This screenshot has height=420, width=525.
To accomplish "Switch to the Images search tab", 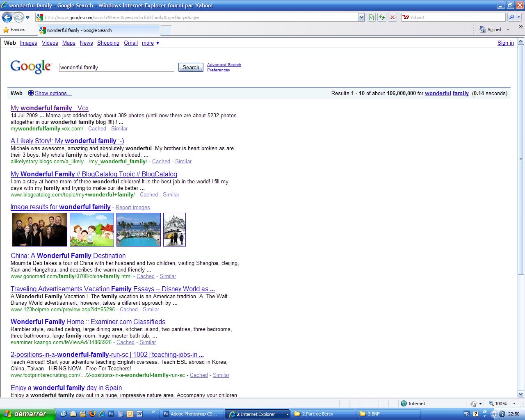I will click(29, 43).
